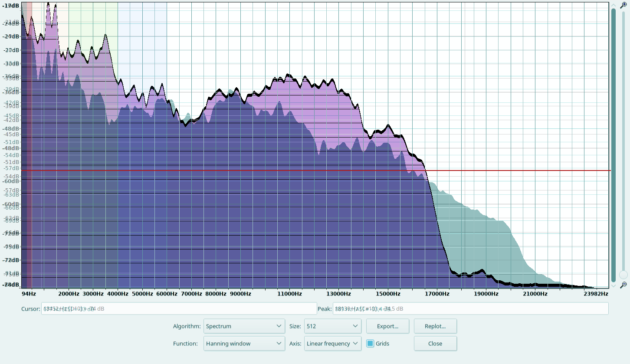Click the zoom out magnifier icon
Viewport: 630px width, 364px height.
(623, 285)
